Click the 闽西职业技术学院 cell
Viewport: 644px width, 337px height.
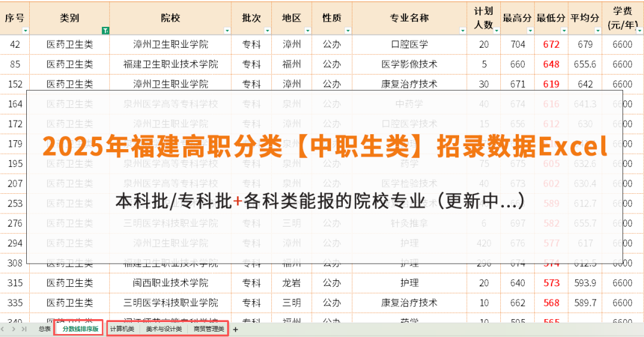tap(171, 283)
